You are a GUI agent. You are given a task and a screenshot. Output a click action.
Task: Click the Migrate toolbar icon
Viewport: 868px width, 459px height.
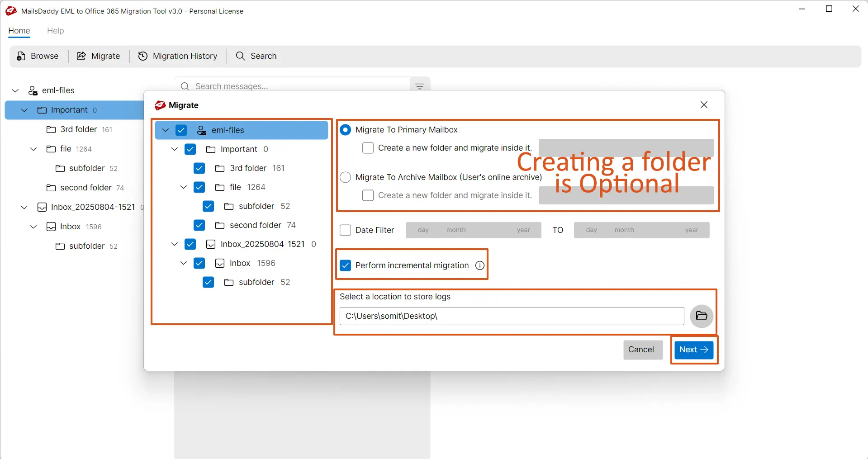tap(81, 56)
